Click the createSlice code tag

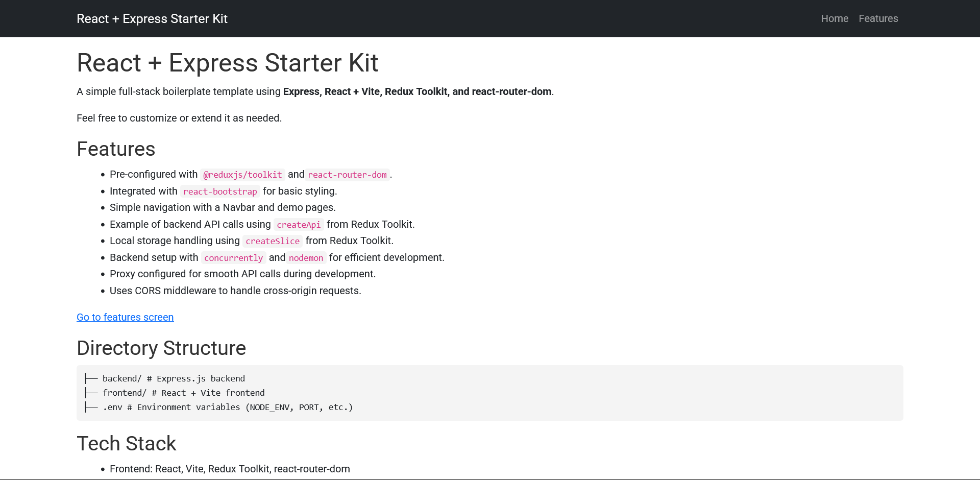[273, 241]
